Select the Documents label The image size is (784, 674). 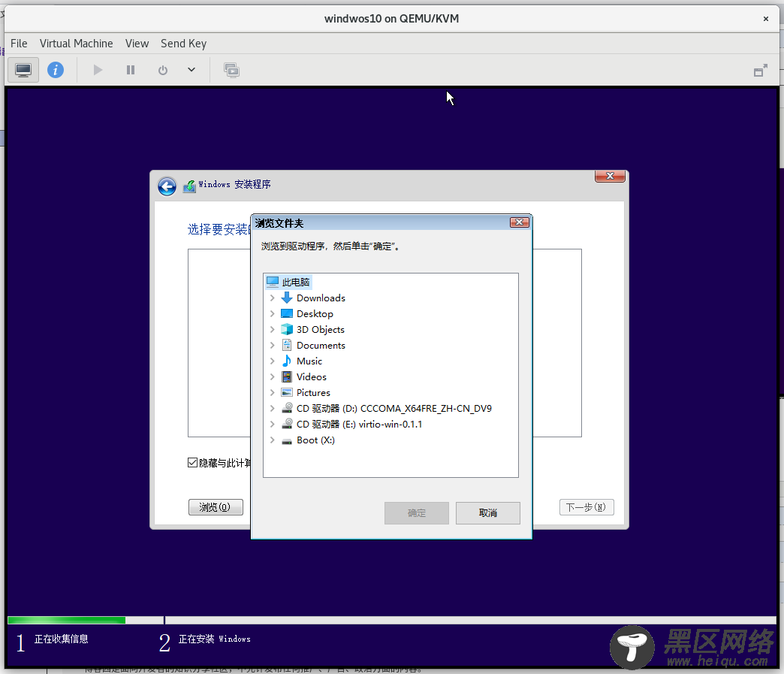coord(321,345)
